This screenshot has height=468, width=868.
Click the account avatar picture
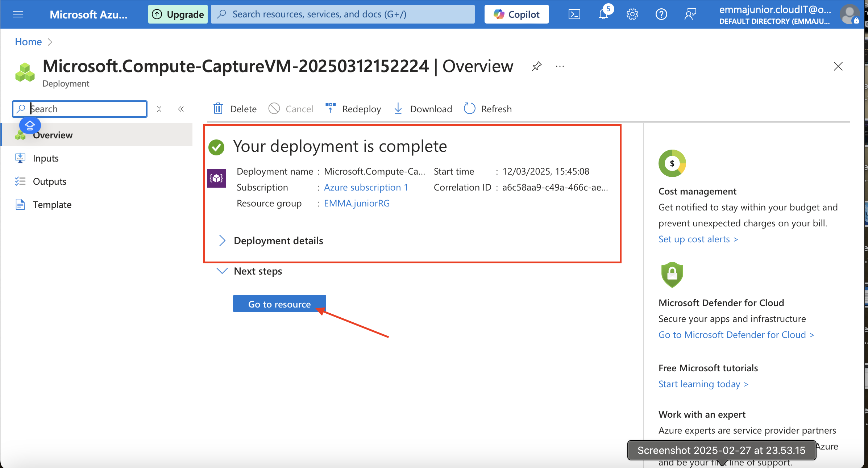click(x=849, y=14)
